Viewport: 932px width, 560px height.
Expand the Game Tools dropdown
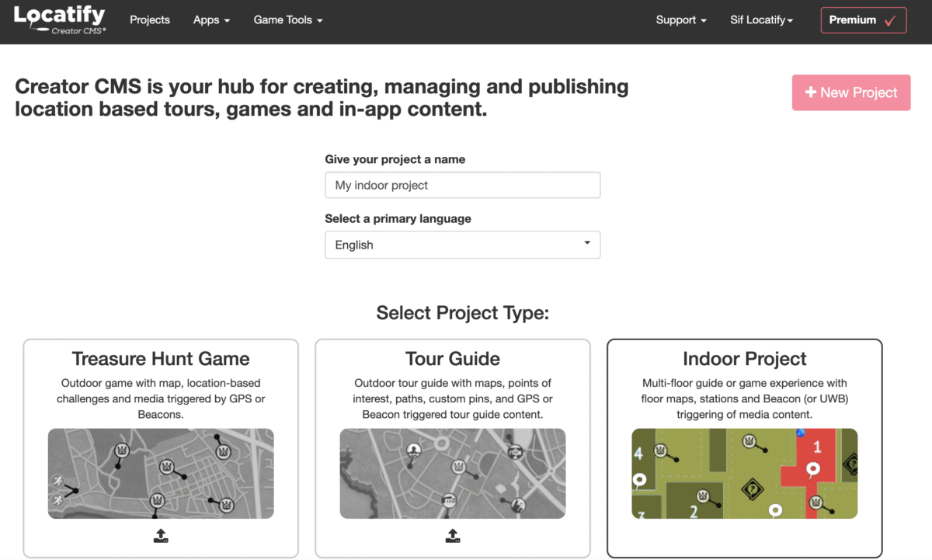pyautogui.click(x=287, y=20)
